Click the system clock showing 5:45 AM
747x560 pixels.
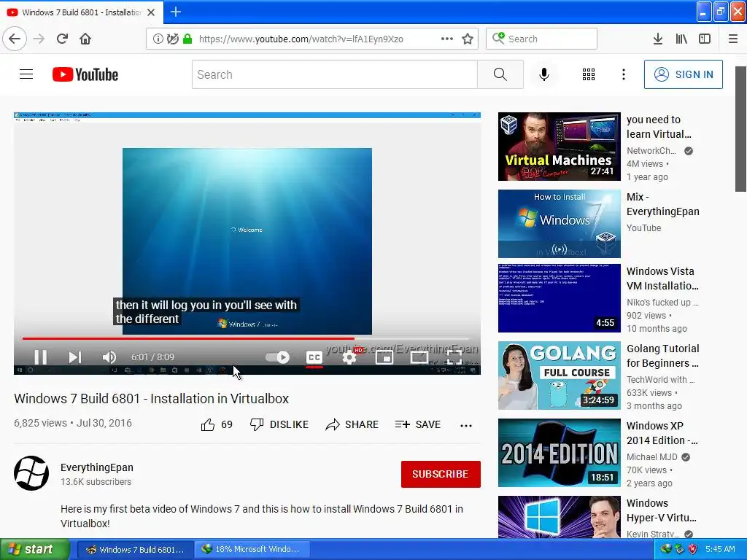[720, 549]
